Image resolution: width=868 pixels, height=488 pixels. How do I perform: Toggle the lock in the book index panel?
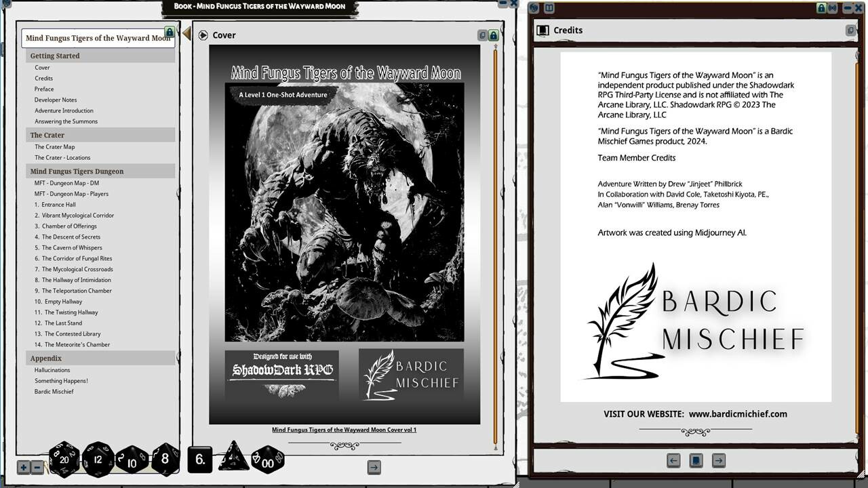[170, 32]
